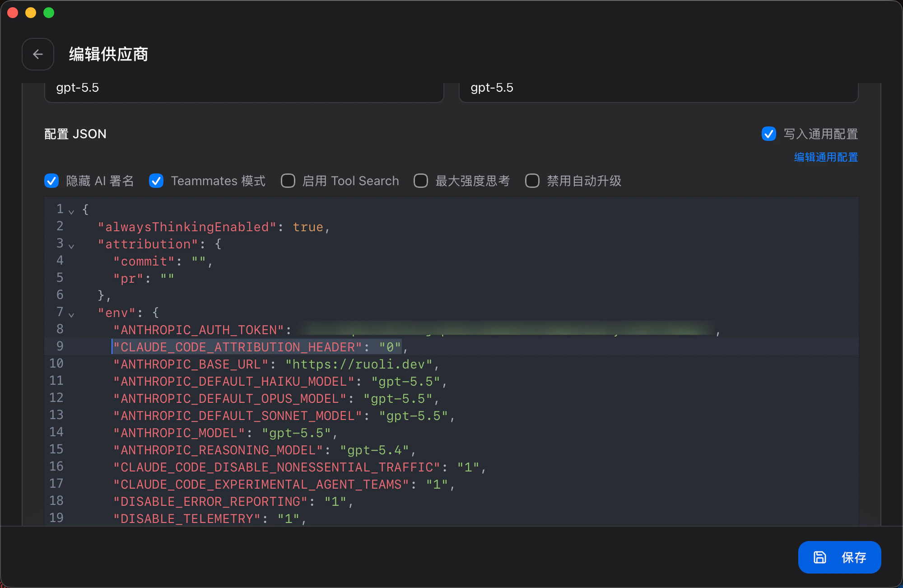Image resolution: width=903 pixels, height=588 pixels.
Task: Click "ANTHROPIC_MODEL" key on line 14
Action: (x=179, y=433)
